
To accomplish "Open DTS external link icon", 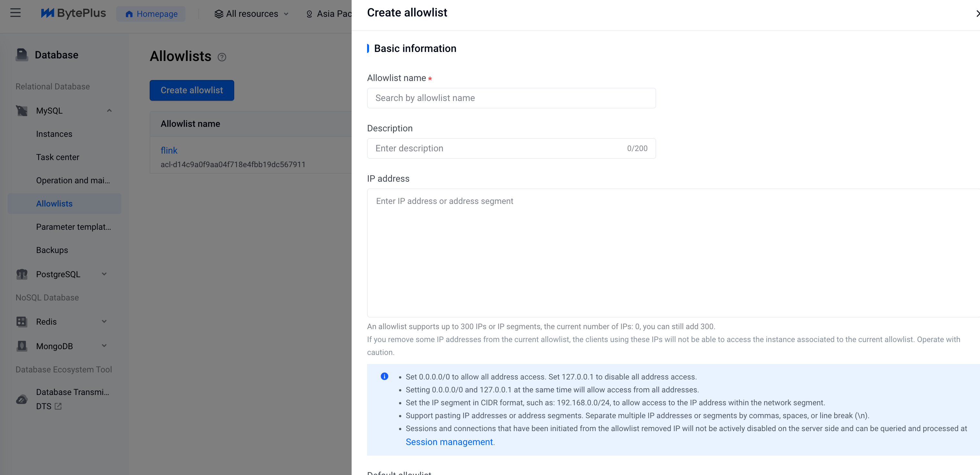I will (58, 406).
